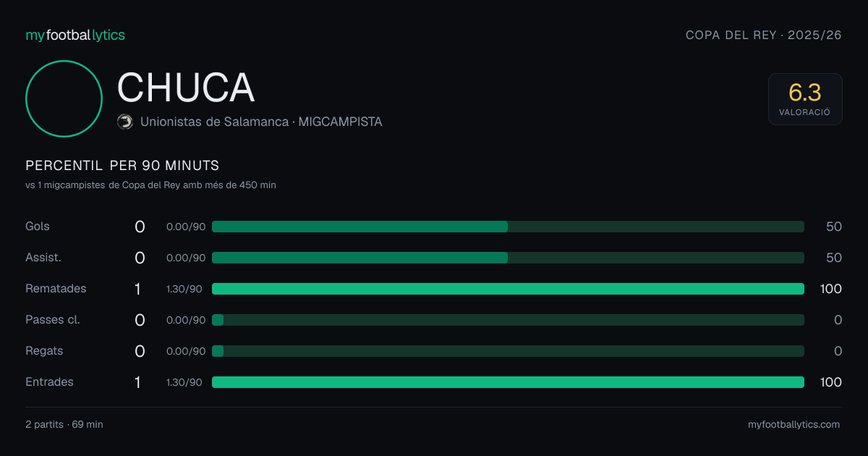Click the empty green player avatar circle

[x=64, y=98]
